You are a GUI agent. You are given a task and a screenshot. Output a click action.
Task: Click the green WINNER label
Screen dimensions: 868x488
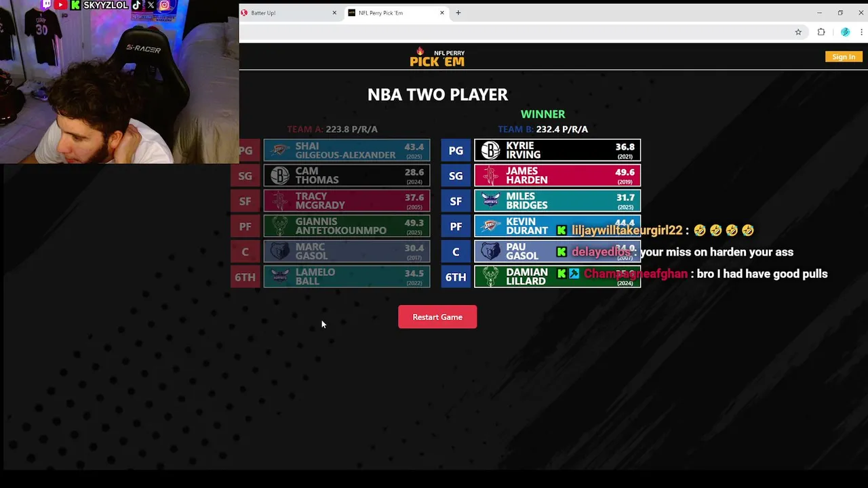542,115
